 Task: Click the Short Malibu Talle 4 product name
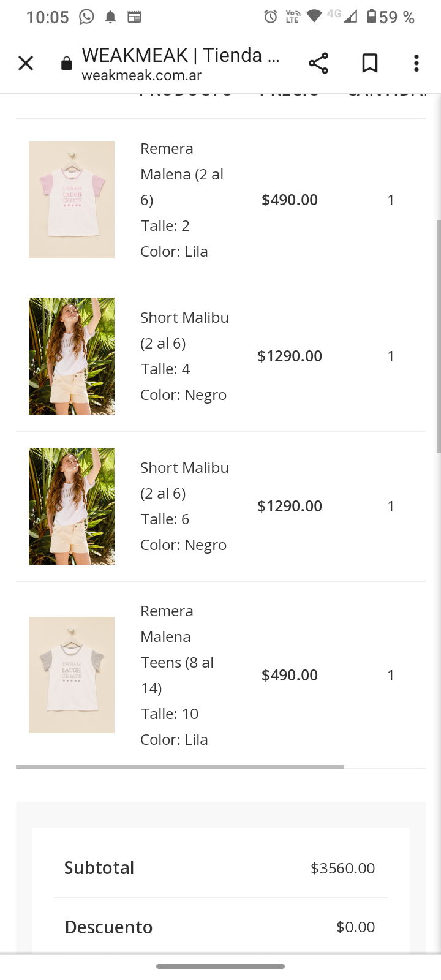184,330
